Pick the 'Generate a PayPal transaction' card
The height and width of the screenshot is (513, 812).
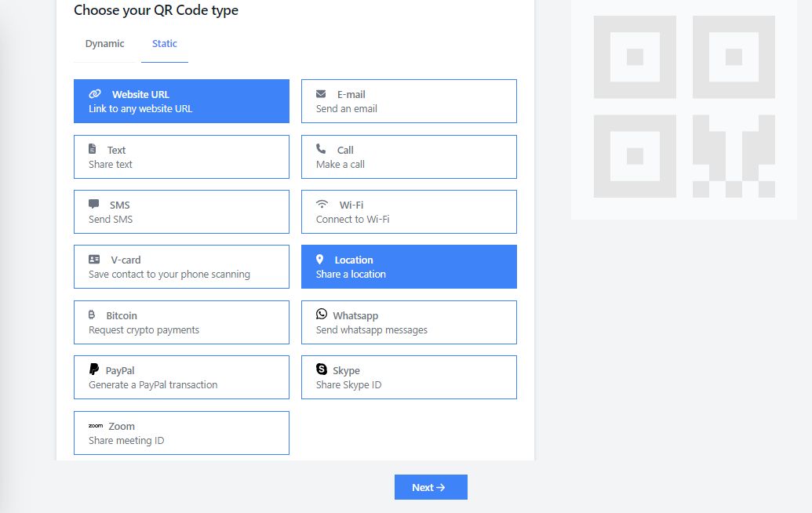(x=181, y=377)
